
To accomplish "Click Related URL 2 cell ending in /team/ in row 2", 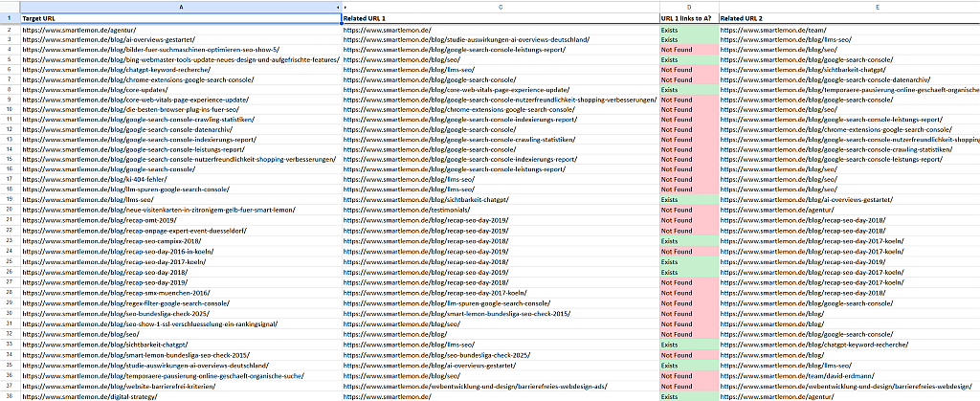I will pos(850,30).
